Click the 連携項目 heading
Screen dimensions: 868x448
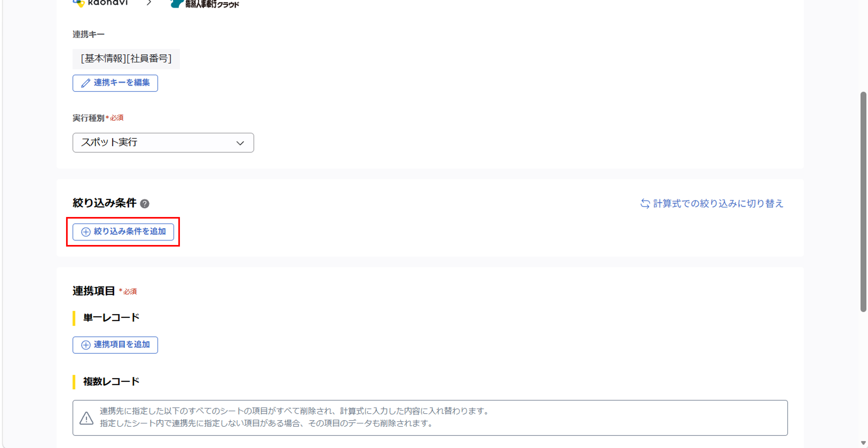point(94,291)
